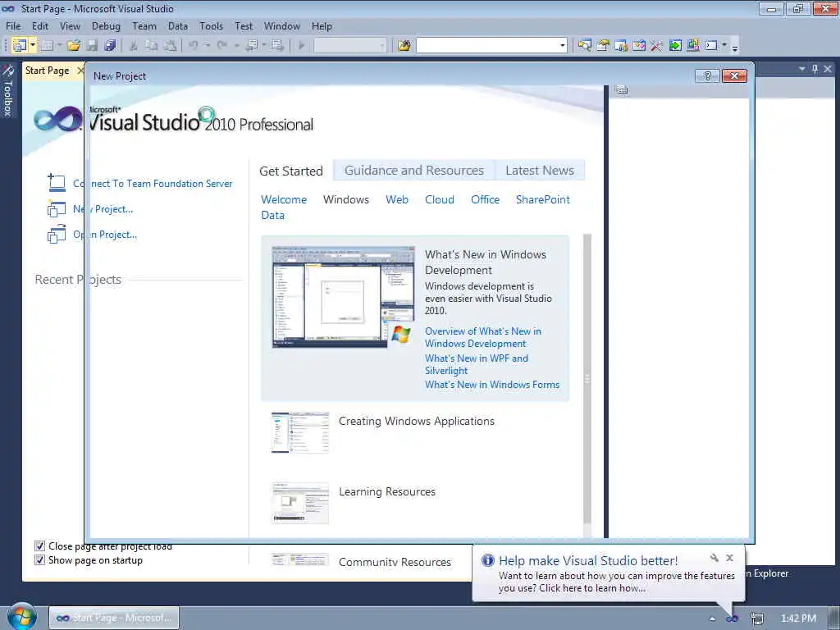
Task: Select the Get Started tab
Action: [x=291, y=171]
